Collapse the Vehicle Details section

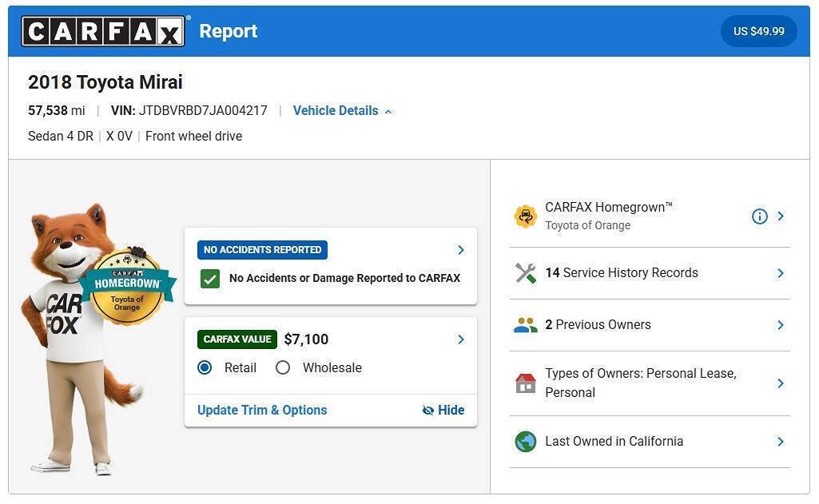click(x=342, y=111)
